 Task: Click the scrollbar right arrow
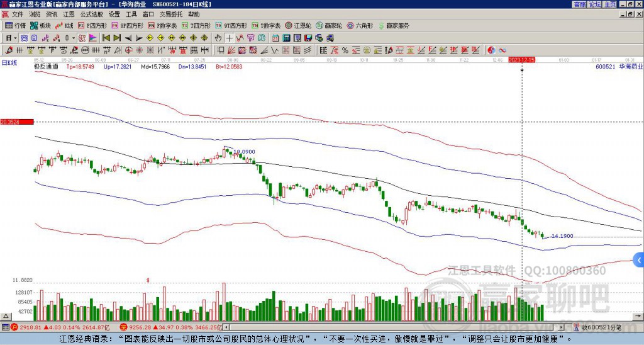coord(561,327)
